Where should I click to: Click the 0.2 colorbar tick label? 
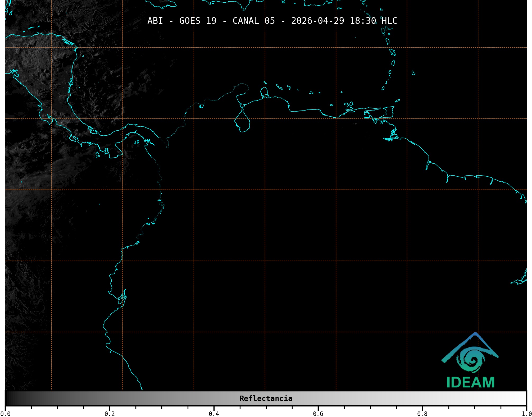(x=110, y=414)
